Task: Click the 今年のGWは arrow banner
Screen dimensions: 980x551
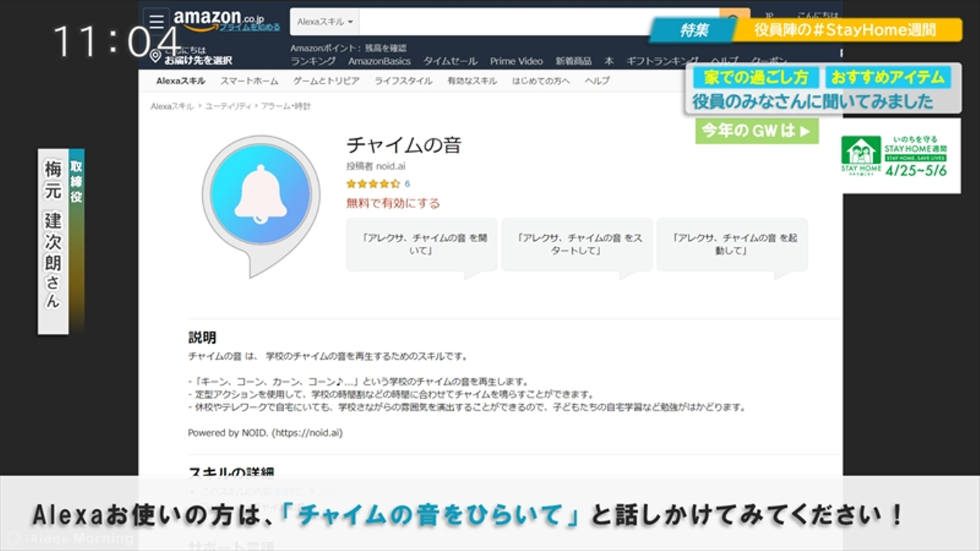Action: point(757,131)
